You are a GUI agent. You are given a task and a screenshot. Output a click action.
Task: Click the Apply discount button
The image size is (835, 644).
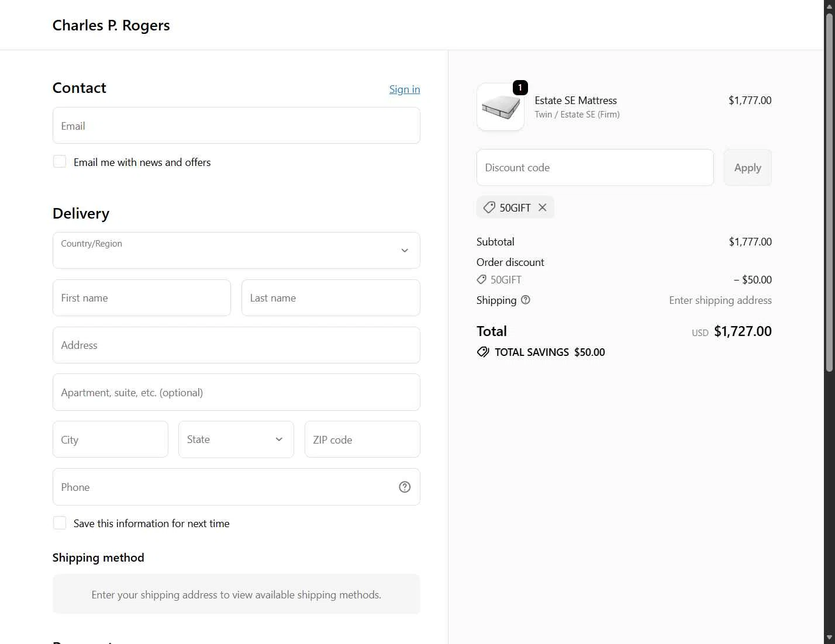point(747,168)
